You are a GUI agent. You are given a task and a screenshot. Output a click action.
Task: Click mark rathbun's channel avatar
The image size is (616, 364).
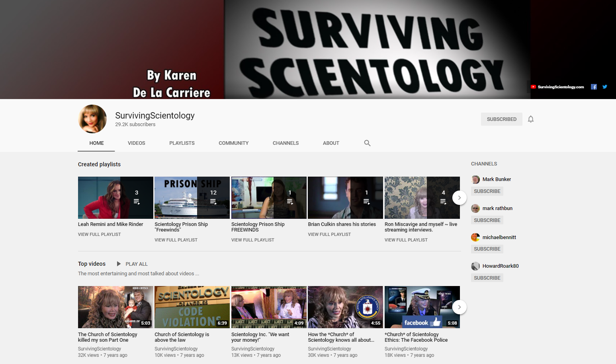point(475,208)
